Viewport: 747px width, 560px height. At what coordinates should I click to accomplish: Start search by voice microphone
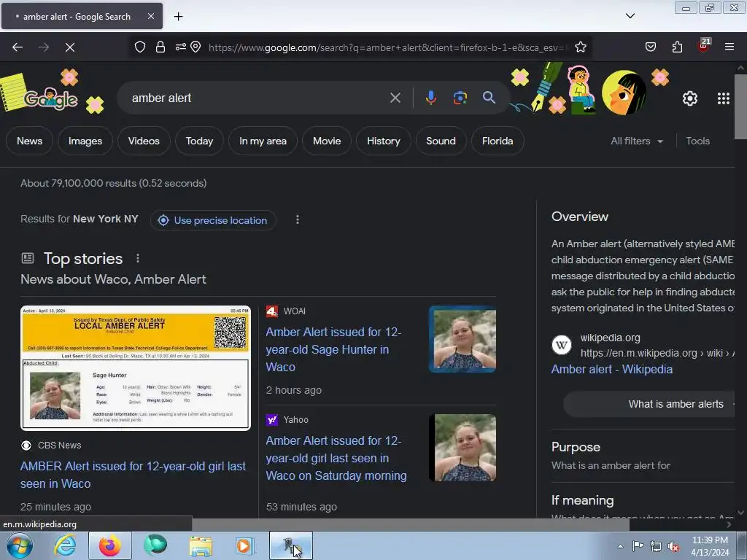(430, 98)
